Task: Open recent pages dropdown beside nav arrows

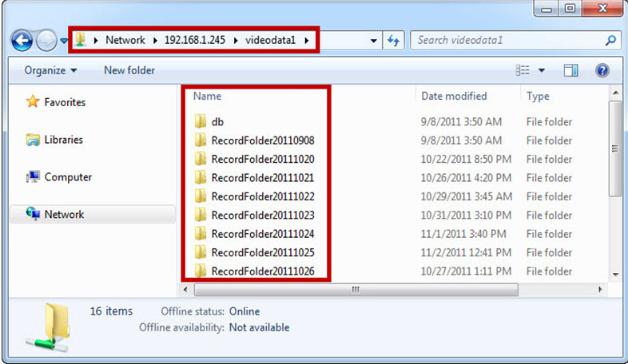Action: point(64,41)
